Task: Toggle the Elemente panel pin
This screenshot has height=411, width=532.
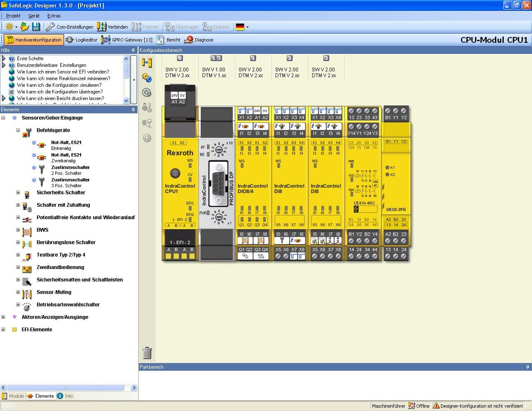Action: [133, 110]
